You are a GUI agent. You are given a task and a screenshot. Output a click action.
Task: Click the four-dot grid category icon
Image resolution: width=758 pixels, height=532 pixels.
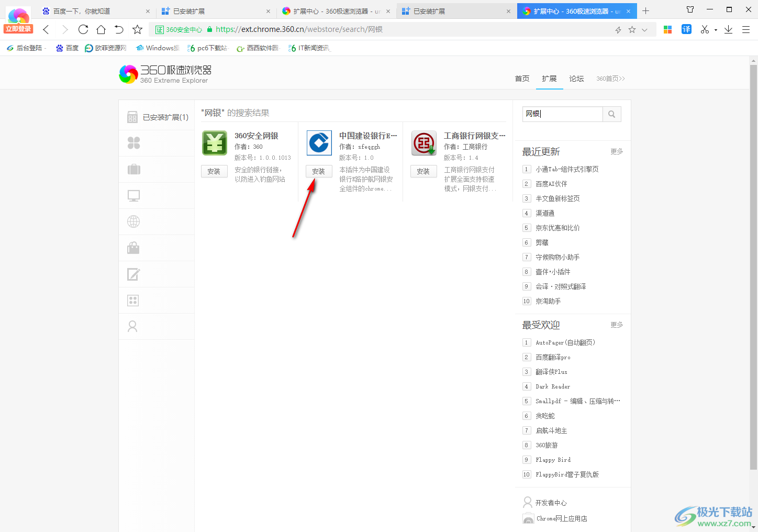(x=133, y=300)
